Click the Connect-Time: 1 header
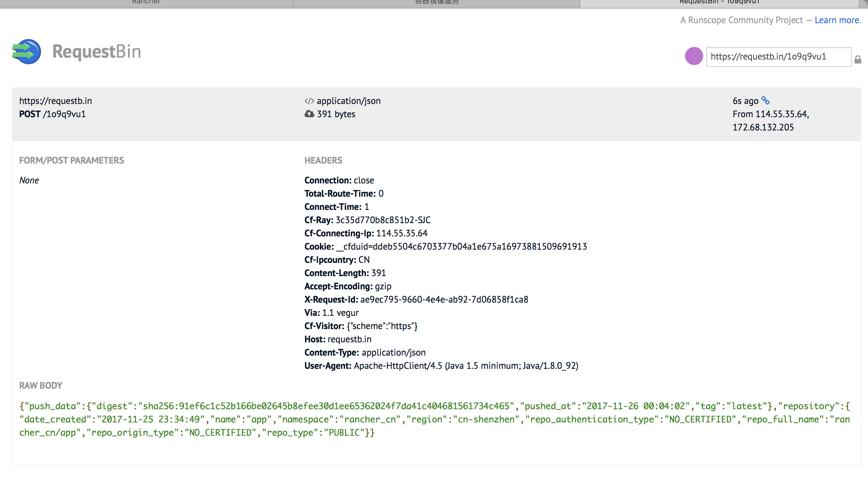 pos(337,207)
